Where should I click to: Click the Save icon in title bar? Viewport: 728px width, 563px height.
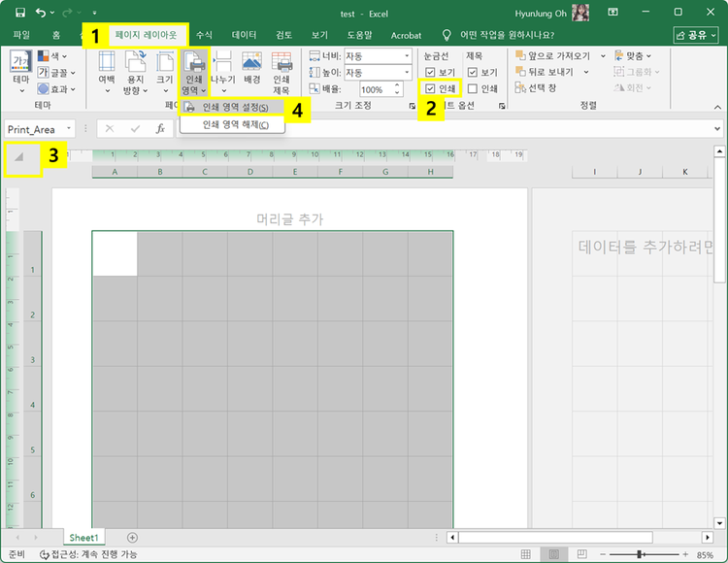click(x=19, y=12)
